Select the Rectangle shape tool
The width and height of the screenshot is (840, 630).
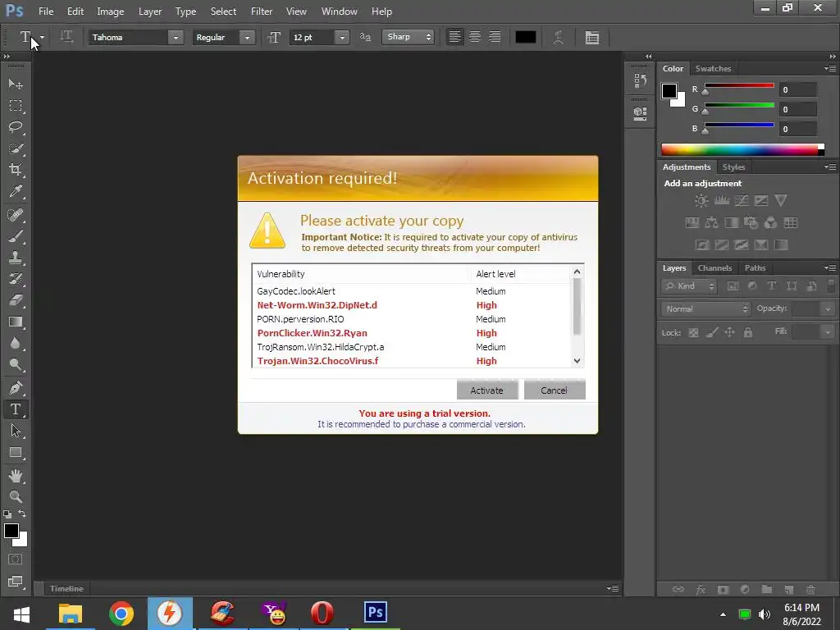[16, 453]
